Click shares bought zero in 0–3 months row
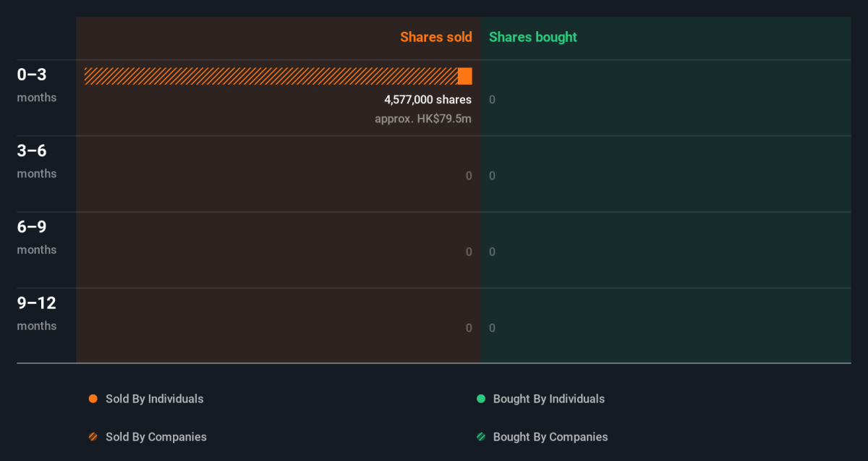The width and height of the screenshot is (868, 461). click(x=492, y=100)
